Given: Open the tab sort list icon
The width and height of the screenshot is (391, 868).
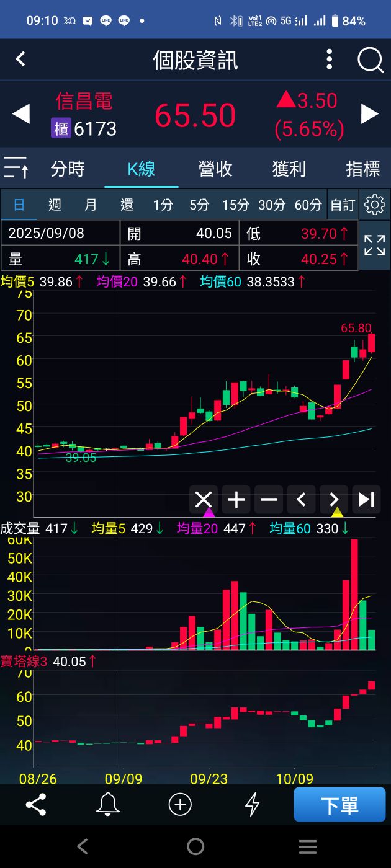Looking at the screenshot, I should 16,168.
